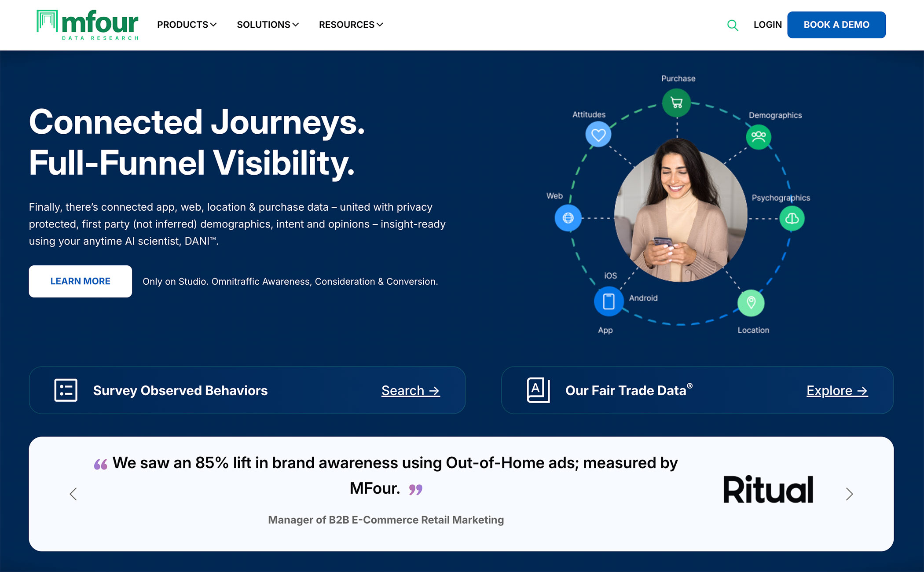Click the Learn More button

[80, 281]
